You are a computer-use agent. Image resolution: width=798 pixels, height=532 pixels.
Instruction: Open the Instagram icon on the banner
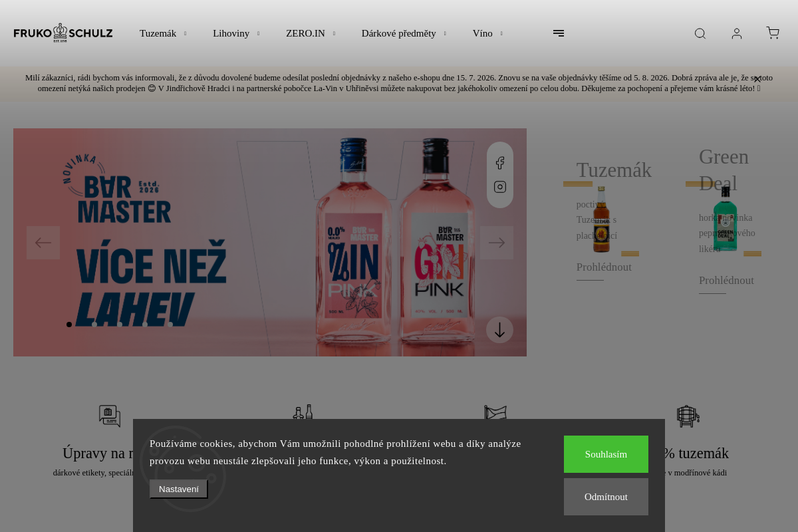pyautogui.click(x=500, y=187)
